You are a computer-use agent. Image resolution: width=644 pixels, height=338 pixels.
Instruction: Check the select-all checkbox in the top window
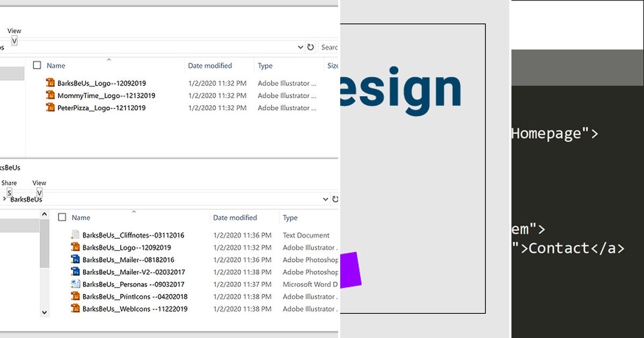[x=37, y=65]
